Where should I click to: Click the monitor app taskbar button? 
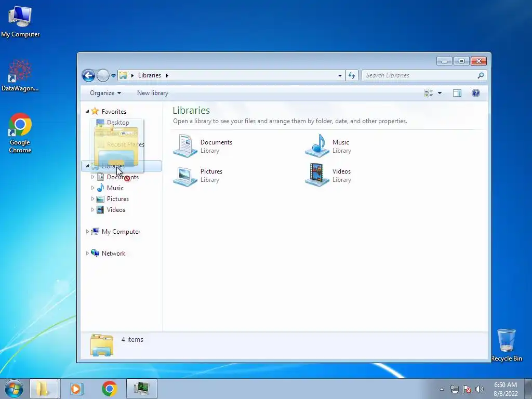[141, 389]
